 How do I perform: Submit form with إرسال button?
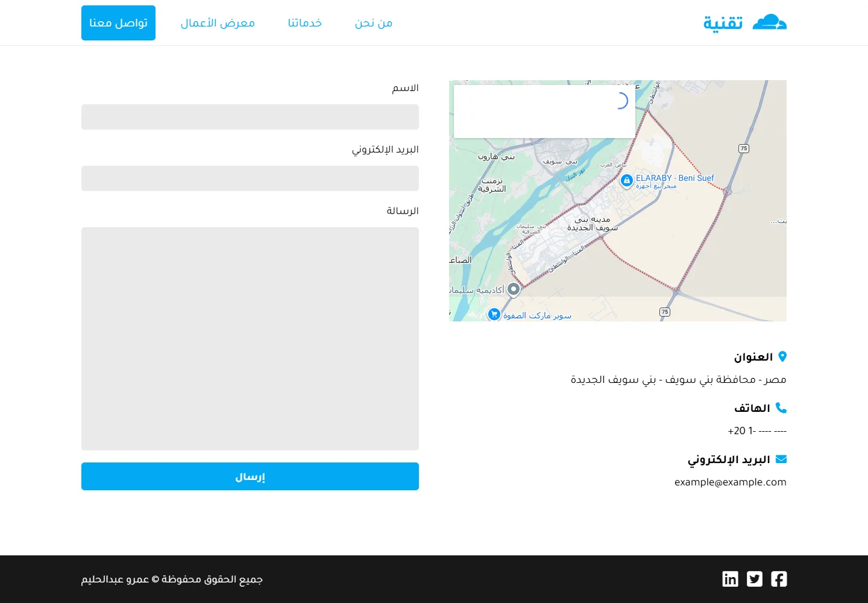click(x=250, y=476)
